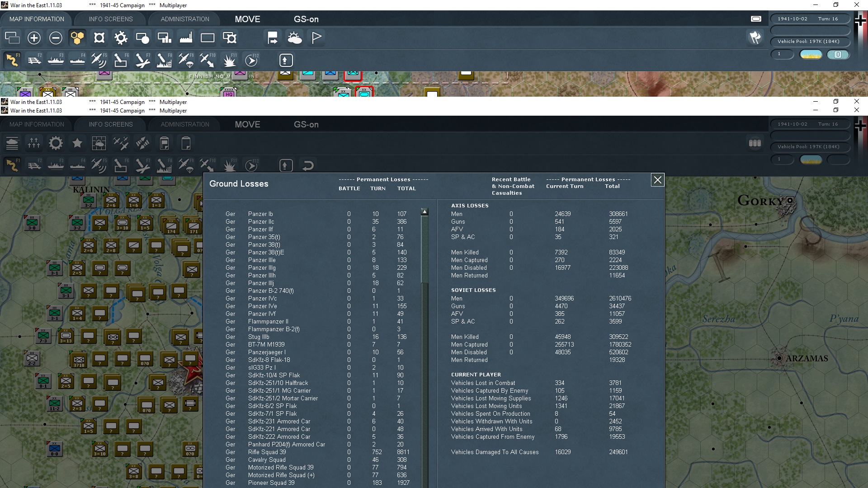Toggle the factory locations icon
Viewport: 868px width, 488px height.
[186, 38]
